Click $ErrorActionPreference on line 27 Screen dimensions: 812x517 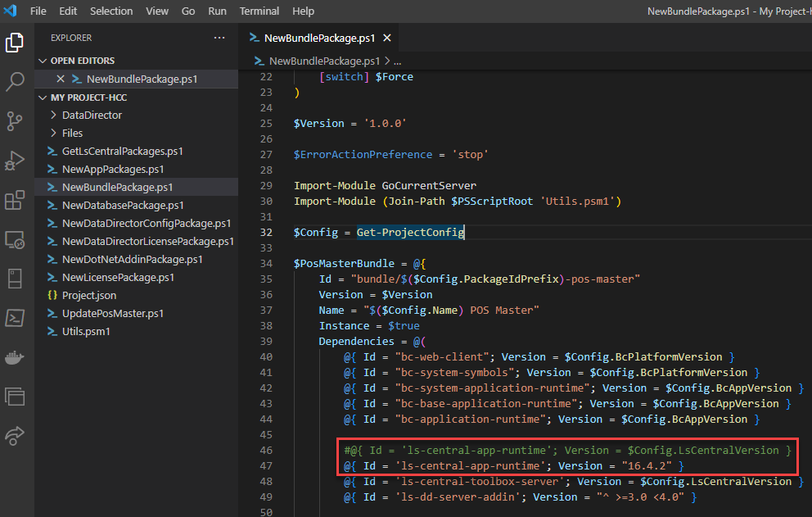tap(363, 155)
